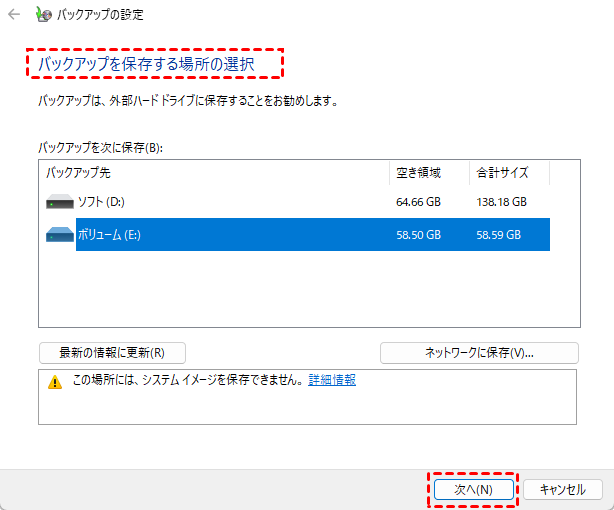Screen dimensions: 614x510
Task: Click the backup wizard icon beside the title
Action: coord(44,15)
